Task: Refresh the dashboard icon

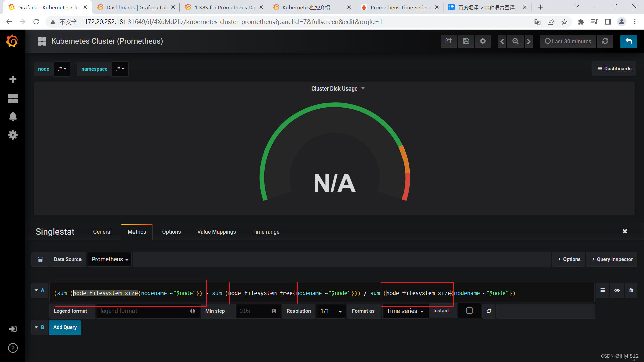Action: coord(605,41)
